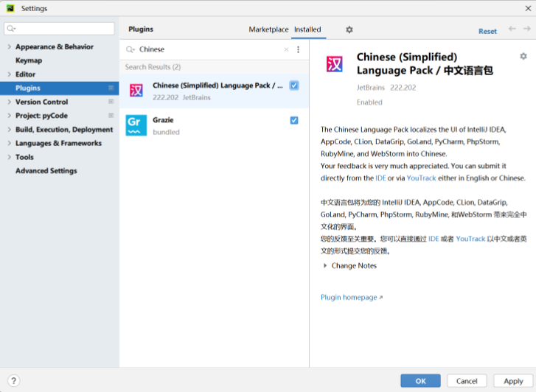Screen dimensions: 536x392
Task: Expand the Tools settings node
Action: (x=10, y=157)
